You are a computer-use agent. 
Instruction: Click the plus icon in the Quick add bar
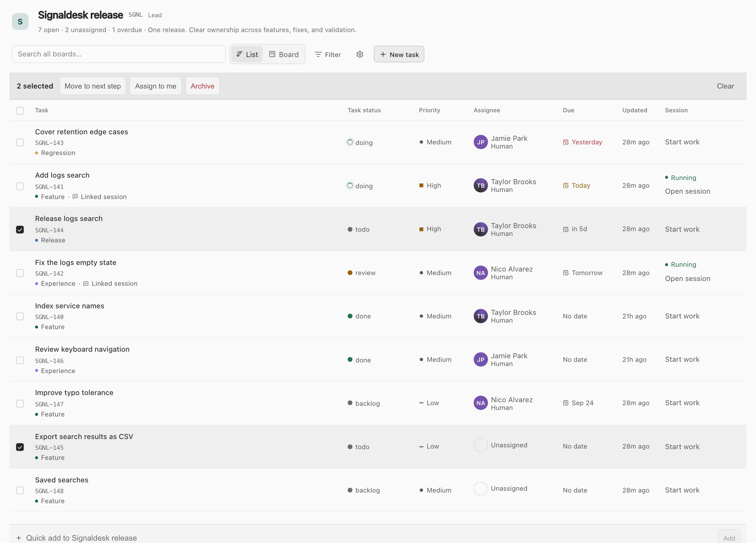19,538
